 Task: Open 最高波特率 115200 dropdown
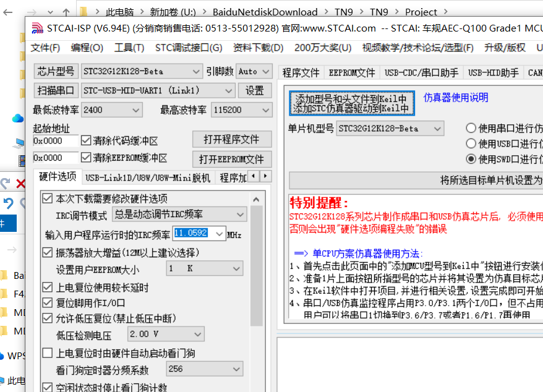pyautogui.click(x=241, y=110)
